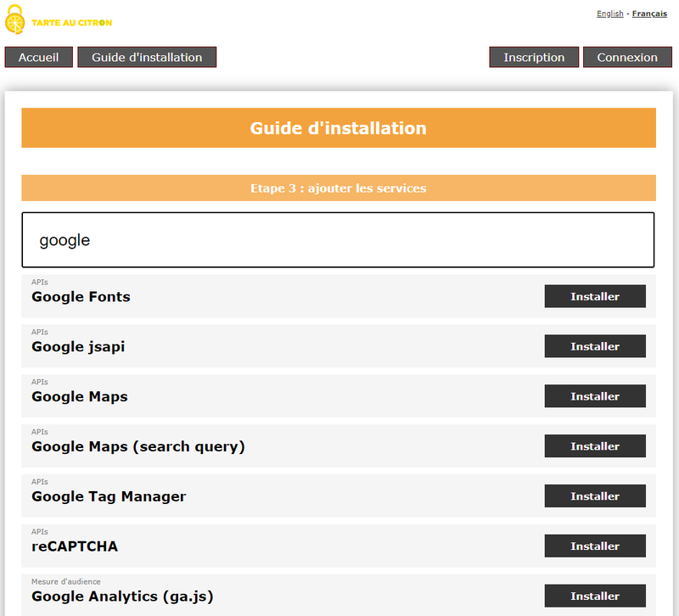Switch the language to English
Viewport: 679px width, 616px height.
610,13
